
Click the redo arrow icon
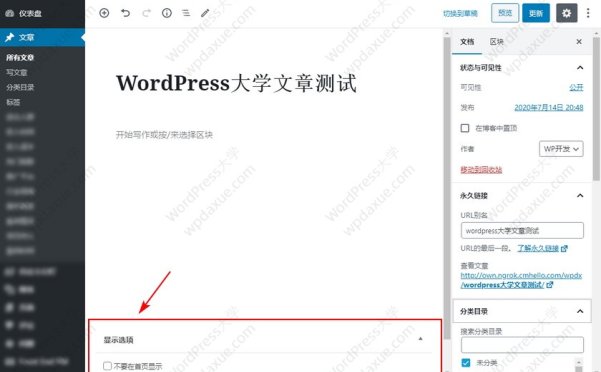(x=146, y=13)
